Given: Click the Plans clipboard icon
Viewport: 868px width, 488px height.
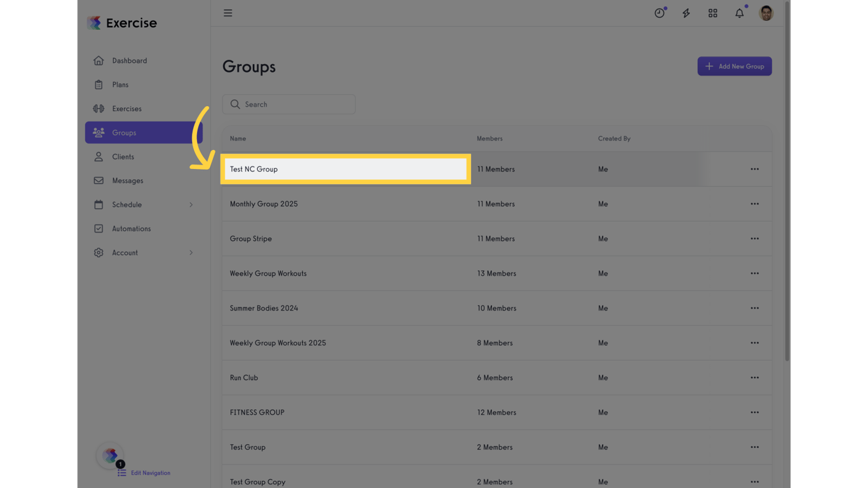Looking at the screenshot, I should (x=98, y=85).
